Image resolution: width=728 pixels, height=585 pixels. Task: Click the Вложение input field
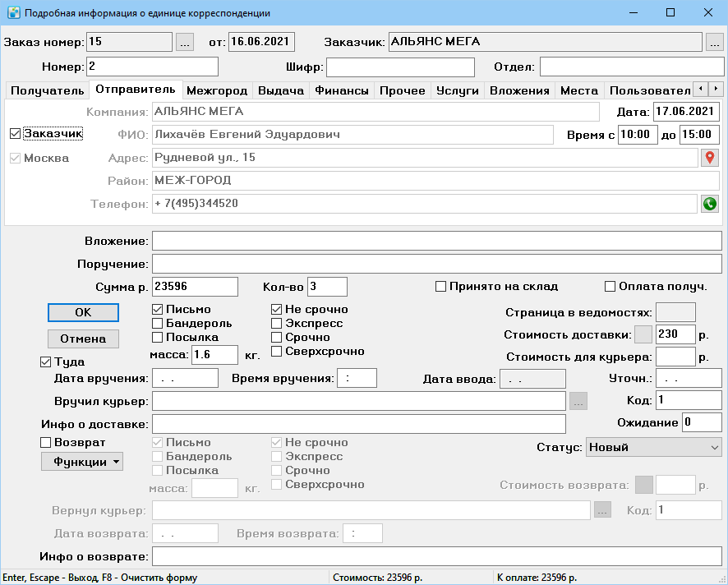point(437,242)
